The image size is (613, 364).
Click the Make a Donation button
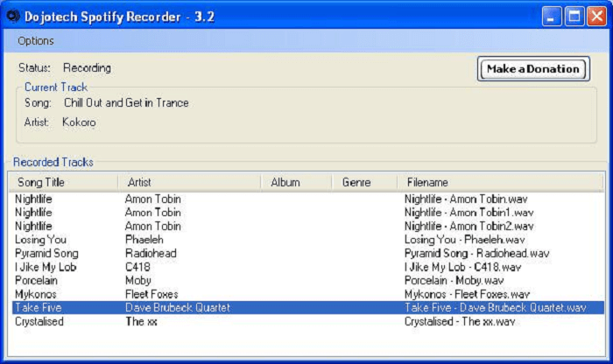tap(533, 69)
